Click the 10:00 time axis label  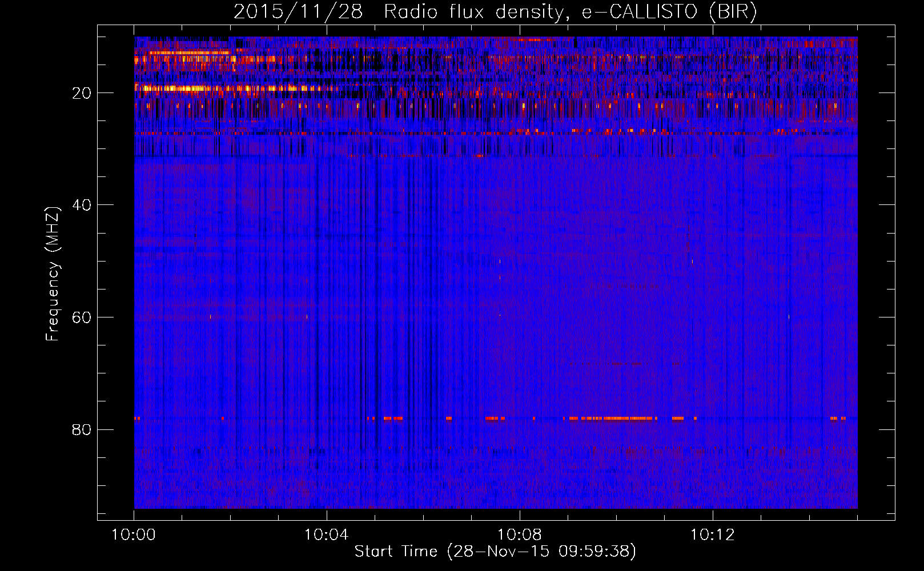(134, 535)
